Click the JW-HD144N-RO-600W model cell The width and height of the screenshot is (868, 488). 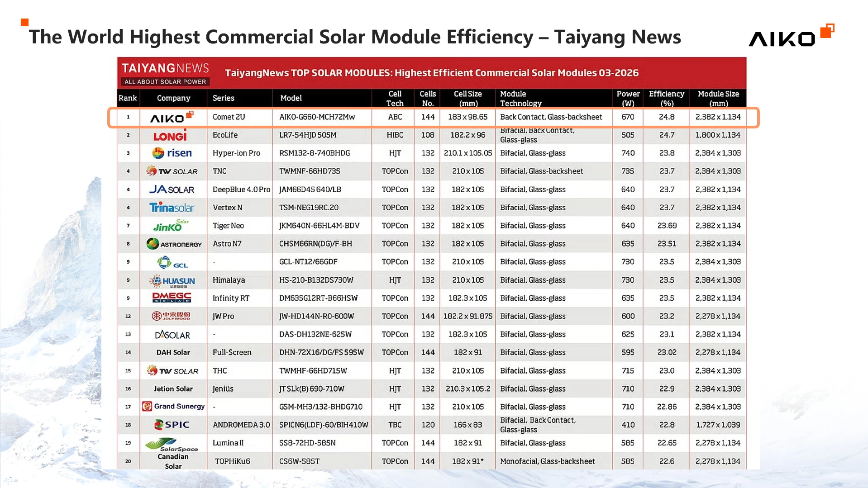[x=316, y=317]
